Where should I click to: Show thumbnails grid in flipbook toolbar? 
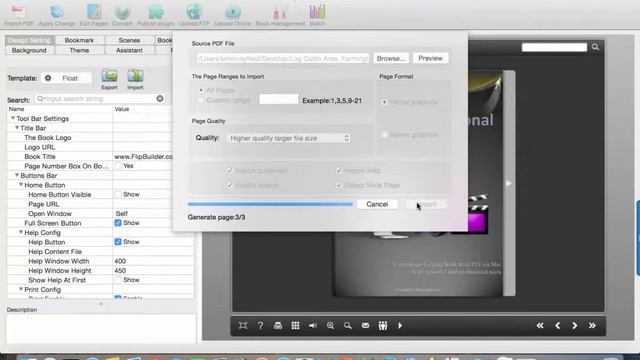point(296,325)
